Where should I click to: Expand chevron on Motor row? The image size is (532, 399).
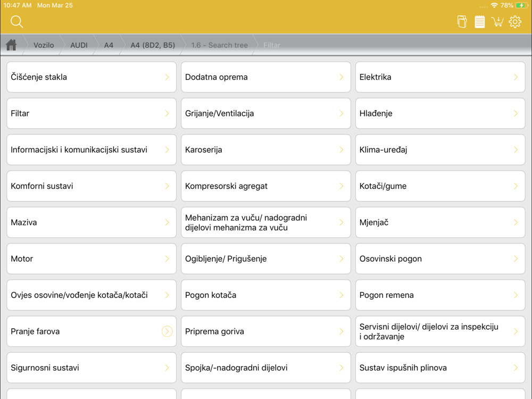click(167, 259)
